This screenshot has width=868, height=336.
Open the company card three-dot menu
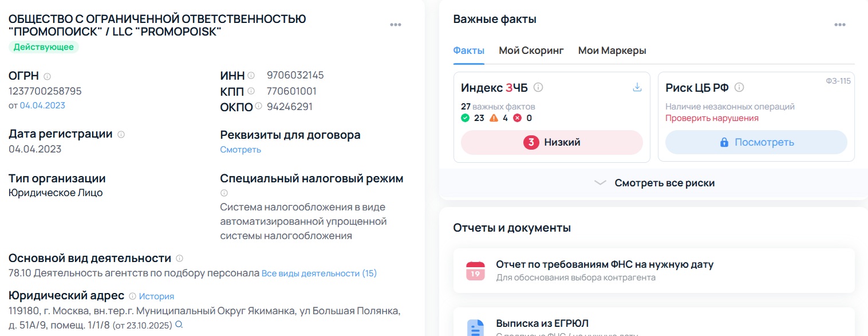(x=396, y=25)
